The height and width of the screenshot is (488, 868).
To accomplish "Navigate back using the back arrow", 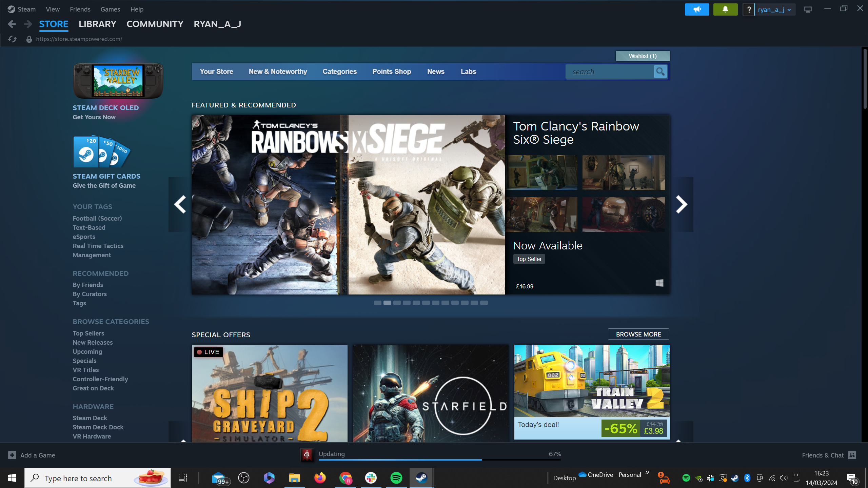I will tap(12, 24).
